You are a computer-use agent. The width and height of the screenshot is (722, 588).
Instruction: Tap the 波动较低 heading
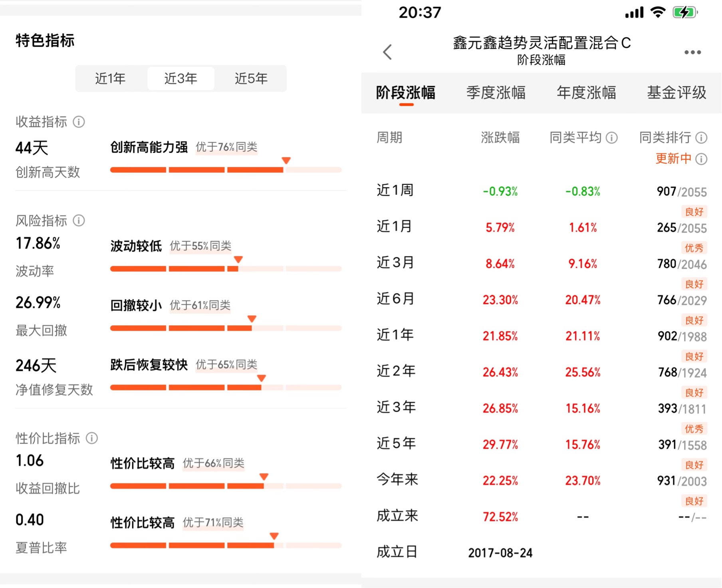pos(136,246)
